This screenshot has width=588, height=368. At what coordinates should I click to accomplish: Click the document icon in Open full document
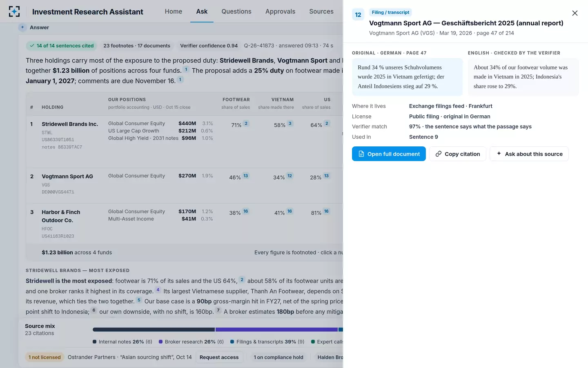361,154
